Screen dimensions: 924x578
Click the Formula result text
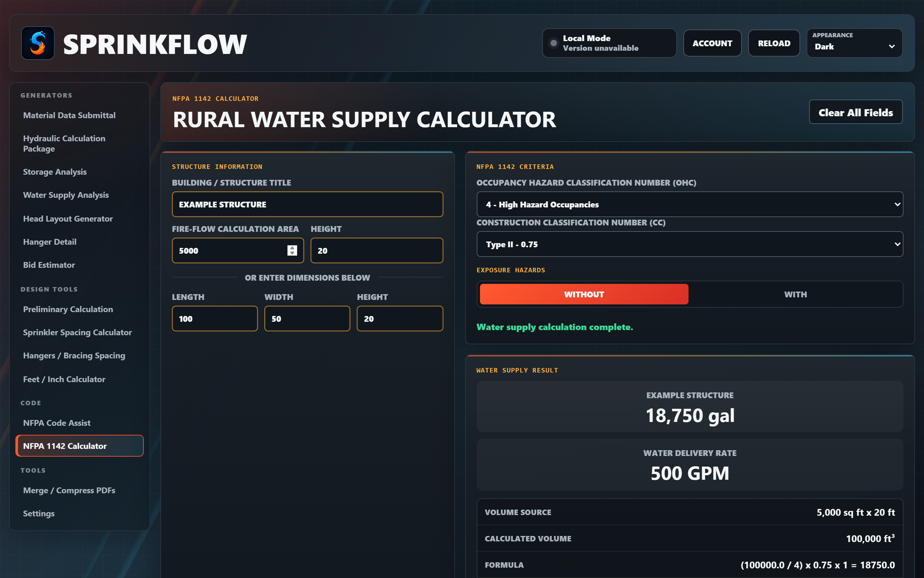(x=817, y=565)
